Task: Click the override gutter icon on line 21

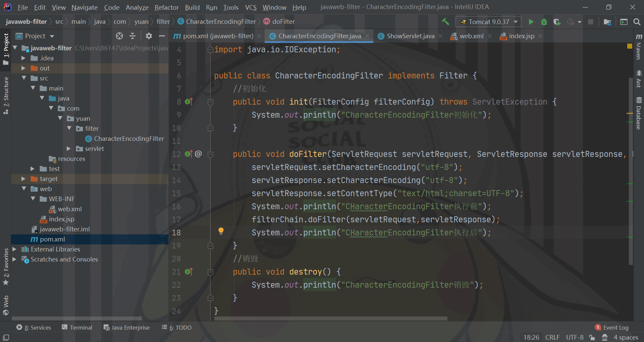Action: [x=189, y=272]
